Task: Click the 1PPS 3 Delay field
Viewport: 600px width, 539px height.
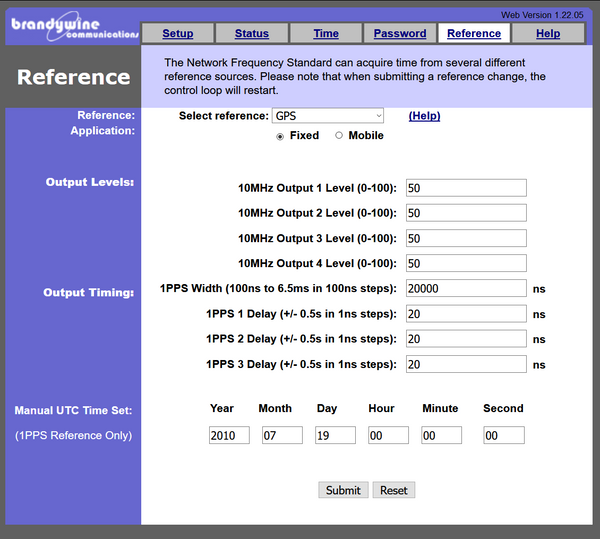Action: coord(466,364)
